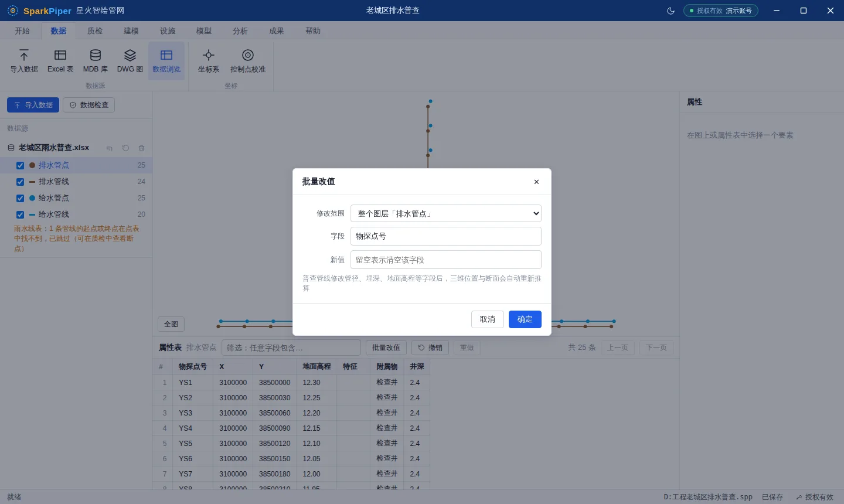Toggle the 给水管点 layer checkbox

coord(21,198)
